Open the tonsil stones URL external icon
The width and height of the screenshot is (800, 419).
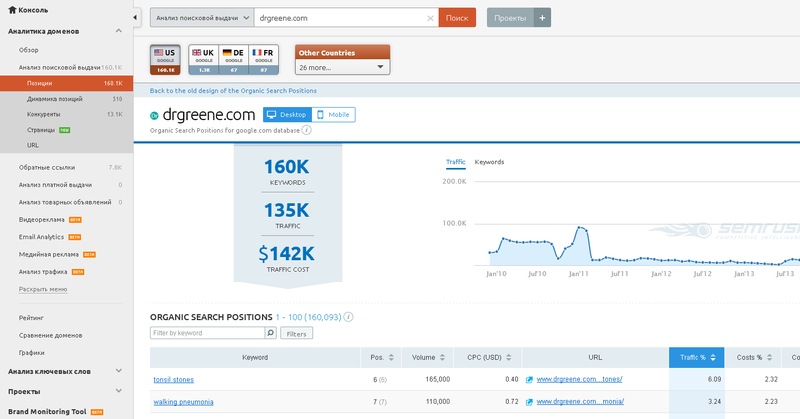point(530,380)
